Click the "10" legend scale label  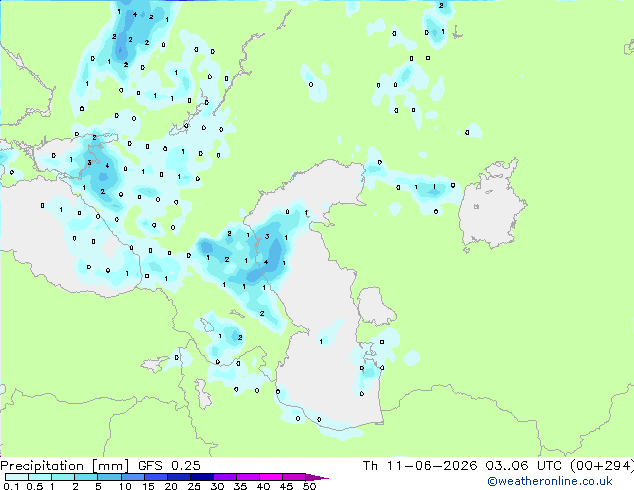pos(125,486)
